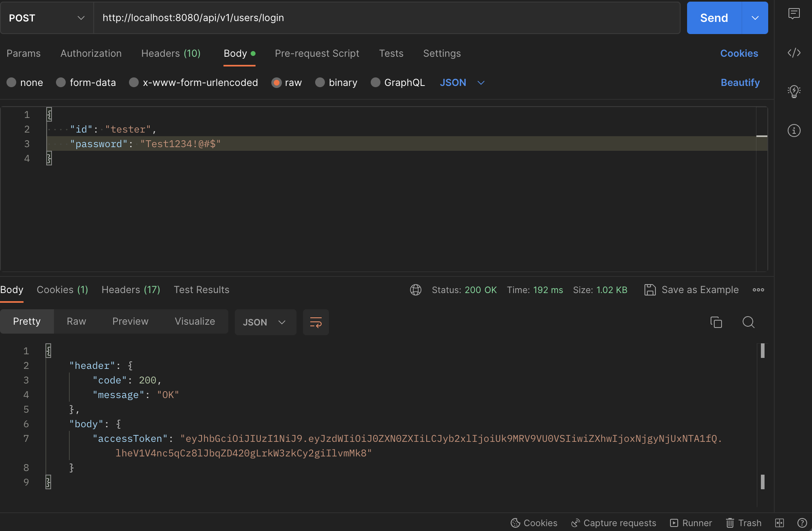Open the request info icon
812x531 pixels.
tap(794, 131)
